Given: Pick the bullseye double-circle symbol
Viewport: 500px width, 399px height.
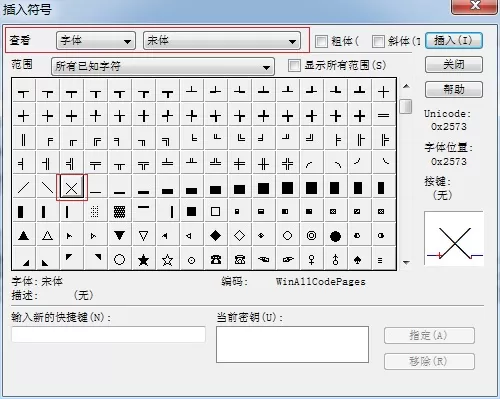Looking at the screenshot, I should point(312,236).
